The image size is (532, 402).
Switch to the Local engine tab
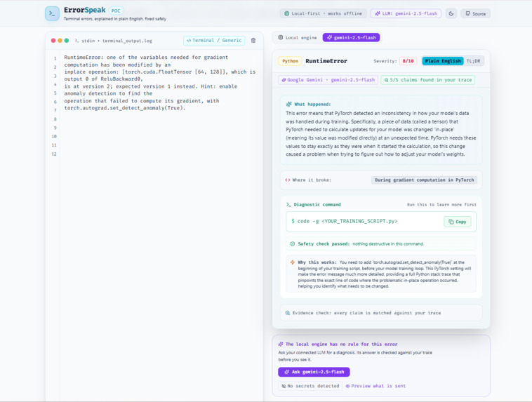coord(297,38)
